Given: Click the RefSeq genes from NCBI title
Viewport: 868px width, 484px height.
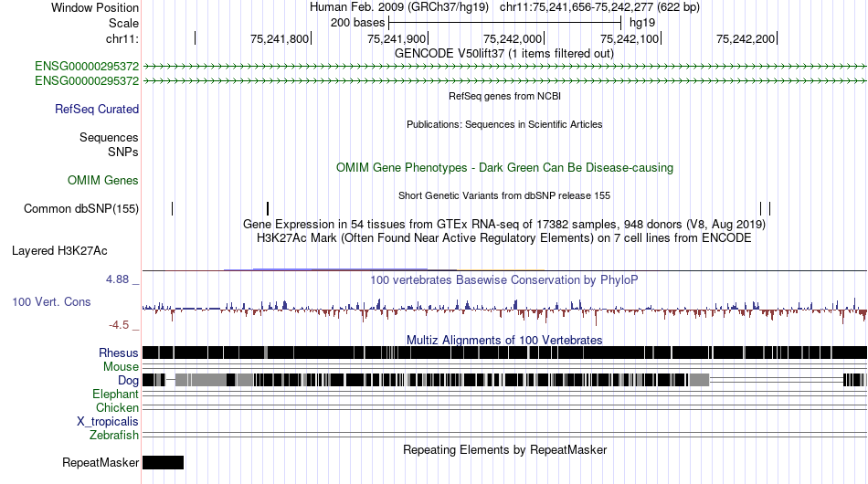Looking at the screenshot, I should click(x=505, y=96).
